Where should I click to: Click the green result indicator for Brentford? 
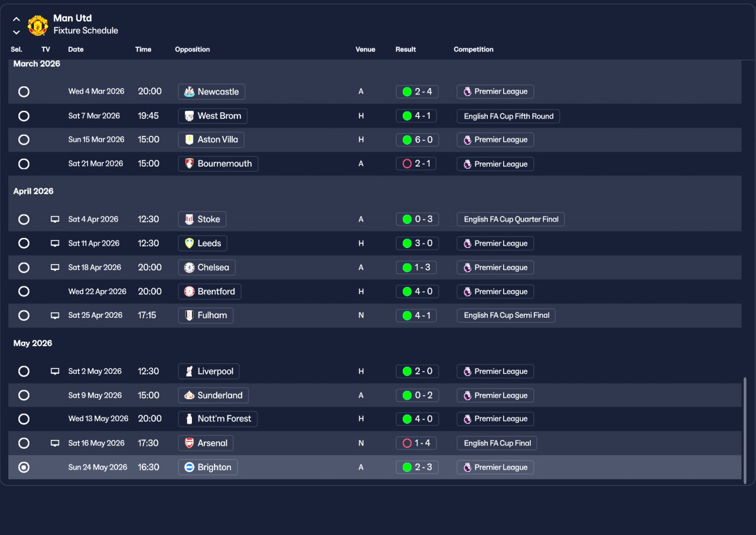407,291
